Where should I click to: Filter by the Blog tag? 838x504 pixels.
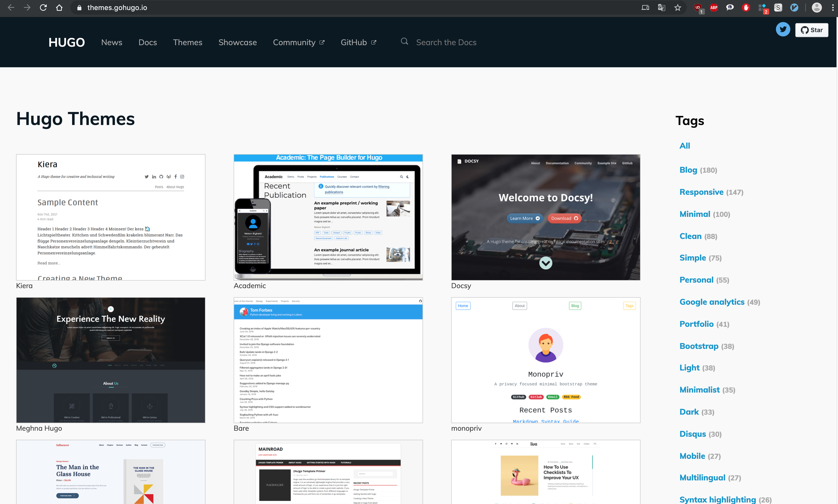(x=688, y=170)
